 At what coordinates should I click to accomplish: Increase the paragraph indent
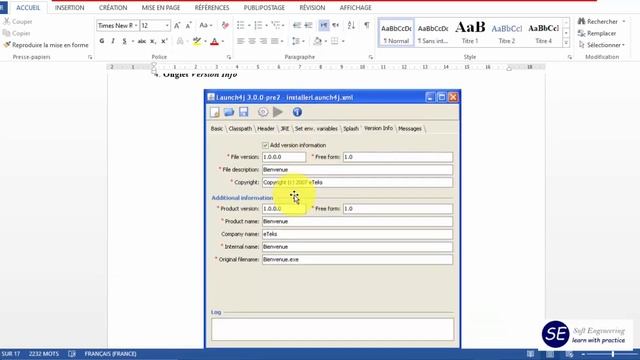click(308, 25)
